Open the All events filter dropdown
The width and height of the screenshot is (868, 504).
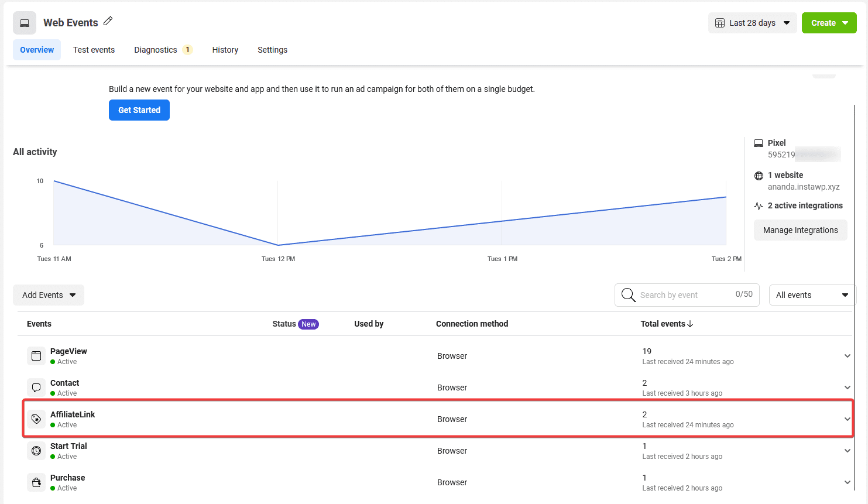(x=811, y=294)
